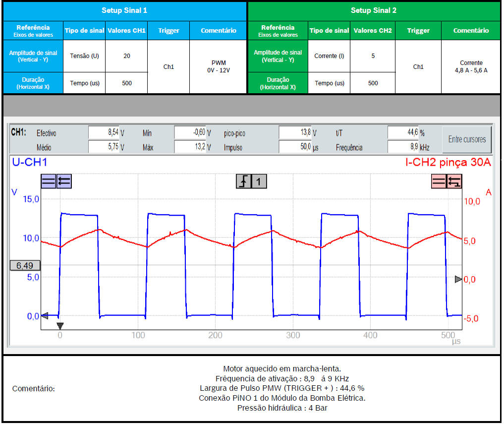Click the pink CH2 arrows icon

(454, 182)
